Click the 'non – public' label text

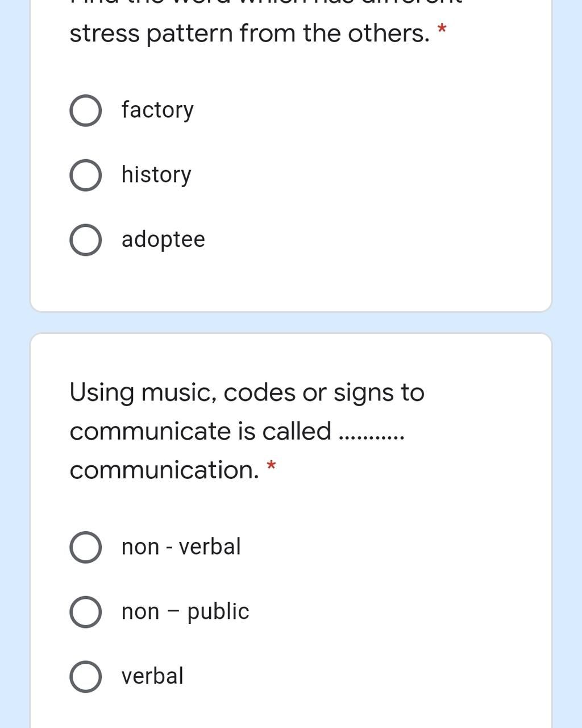[x=185, y=612]
